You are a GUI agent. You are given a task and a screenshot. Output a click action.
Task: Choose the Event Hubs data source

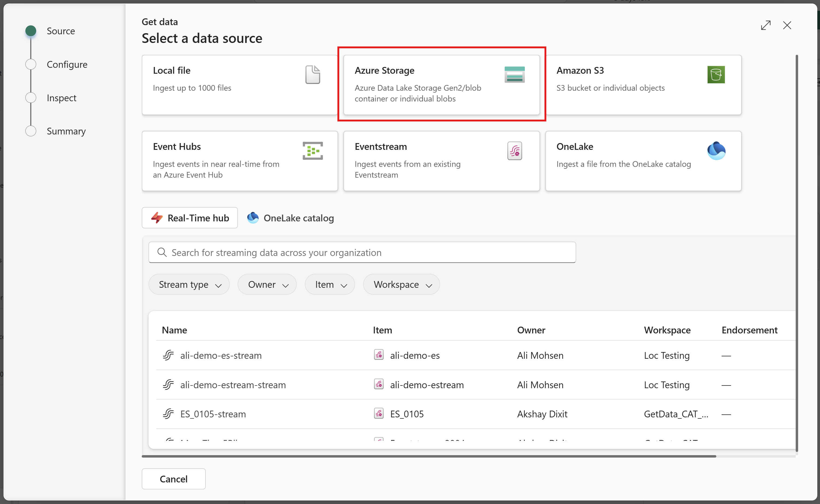(x=240, y=161)
